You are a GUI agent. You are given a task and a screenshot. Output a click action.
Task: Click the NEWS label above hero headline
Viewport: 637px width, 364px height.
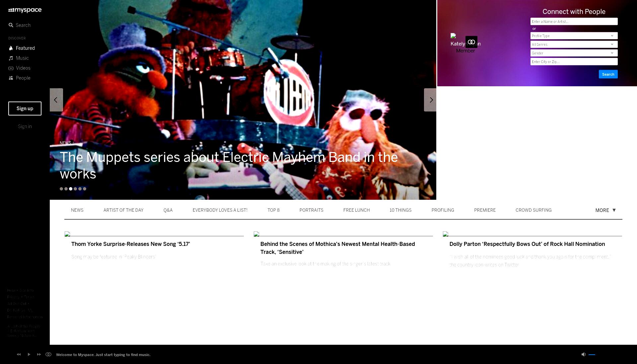pyautogui.click(x=65, y=143)
